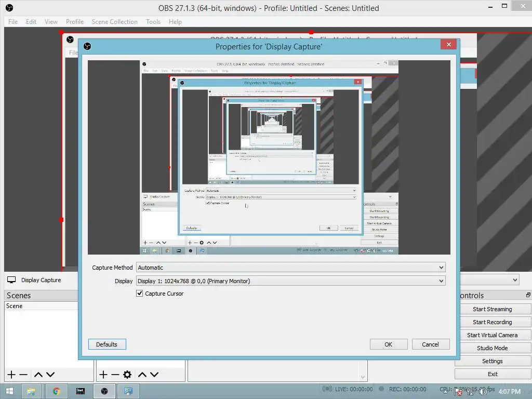Click the 'Display Capture' source label
Image resolution: width=532 pixels, height=399 pixels.
point(41,280)
